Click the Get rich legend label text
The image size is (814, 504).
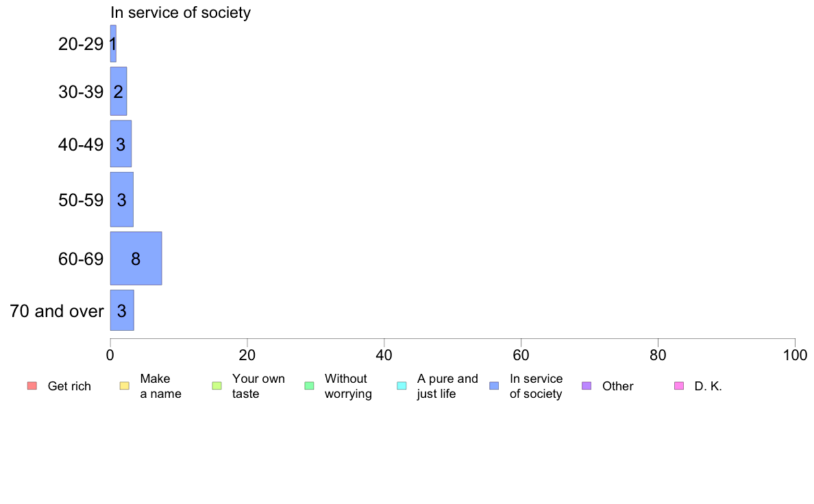69,386
